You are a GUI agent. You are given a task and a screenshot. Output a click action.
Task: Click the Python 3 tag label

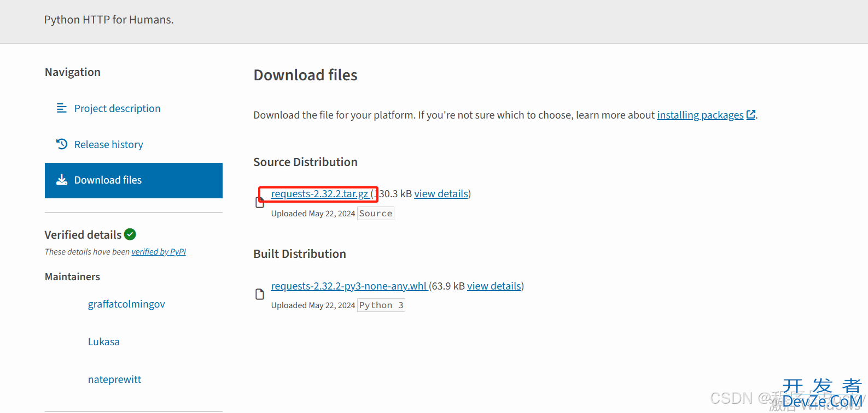[381, 305]
